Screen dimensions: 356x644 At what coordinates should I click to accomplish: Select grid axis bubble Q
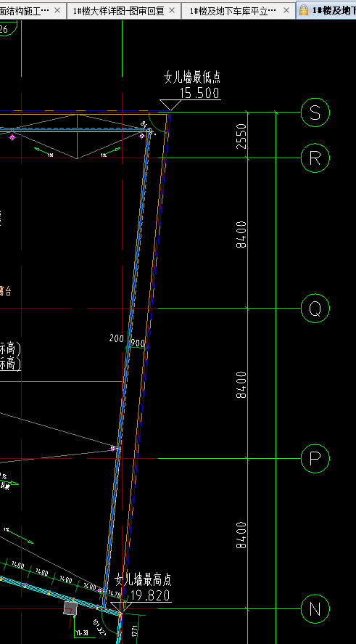pos(315,308)
